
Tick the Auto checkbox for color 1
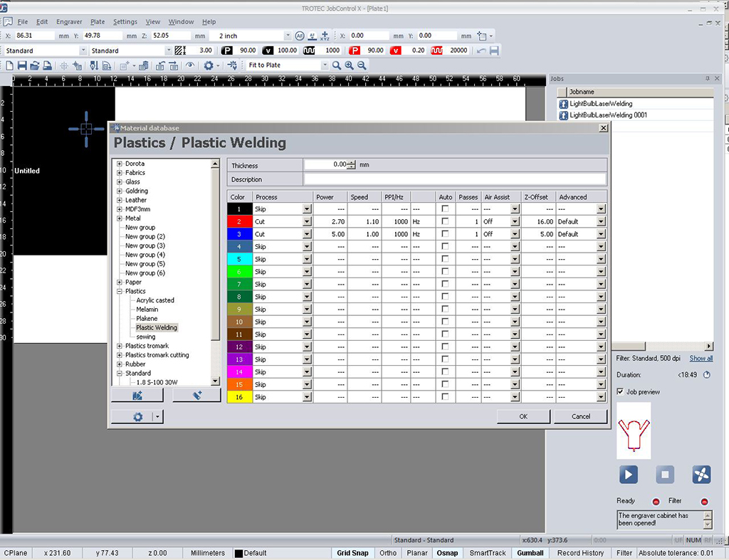445,209
